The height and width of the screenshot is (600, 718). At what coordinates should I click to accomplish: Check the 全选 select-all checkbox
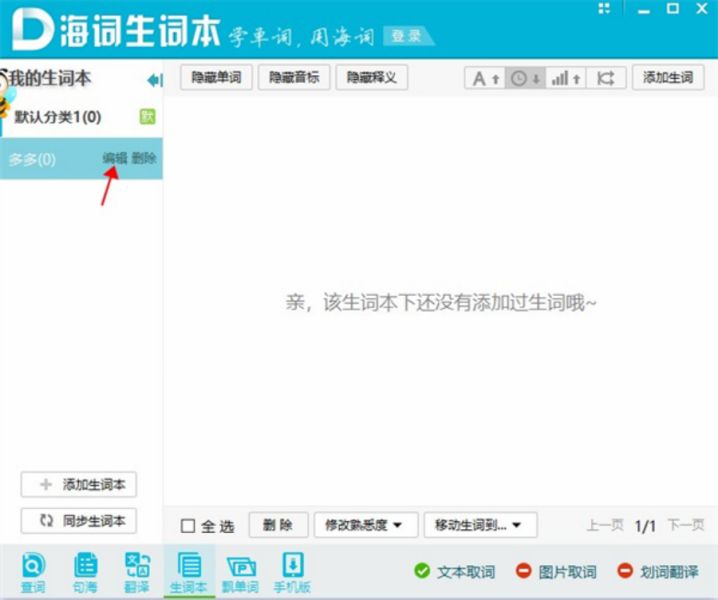[x=188, y=526]
